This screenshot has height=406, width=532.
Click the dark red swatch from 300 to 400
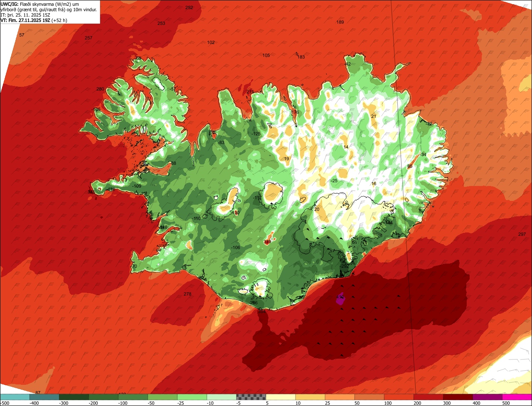458,397
